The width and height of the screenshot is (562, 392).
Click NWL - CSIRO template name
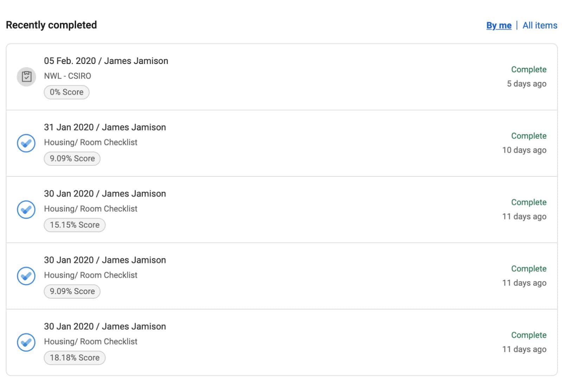[x=67, y=76]
